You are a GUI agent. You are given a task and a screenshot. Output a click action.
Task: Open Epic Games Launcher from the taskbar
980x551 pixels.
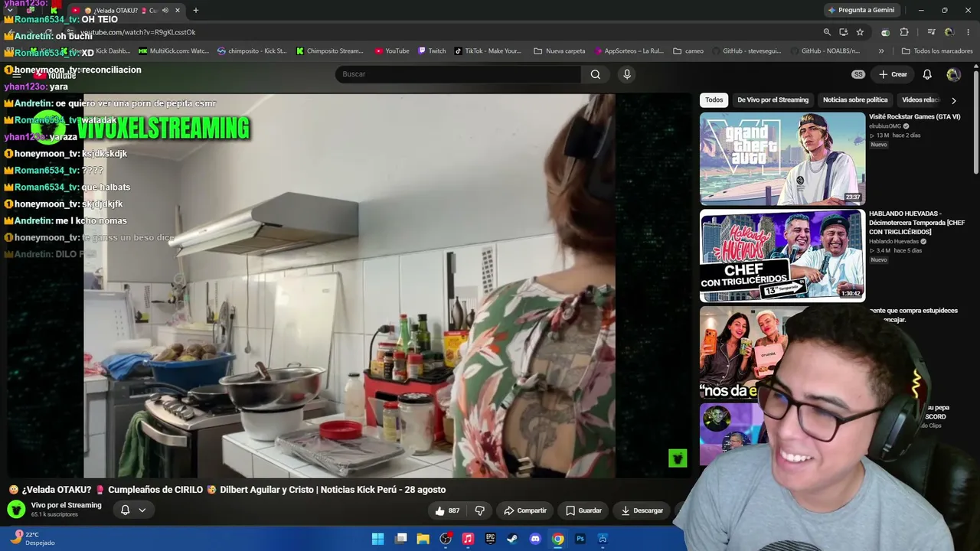490,539
